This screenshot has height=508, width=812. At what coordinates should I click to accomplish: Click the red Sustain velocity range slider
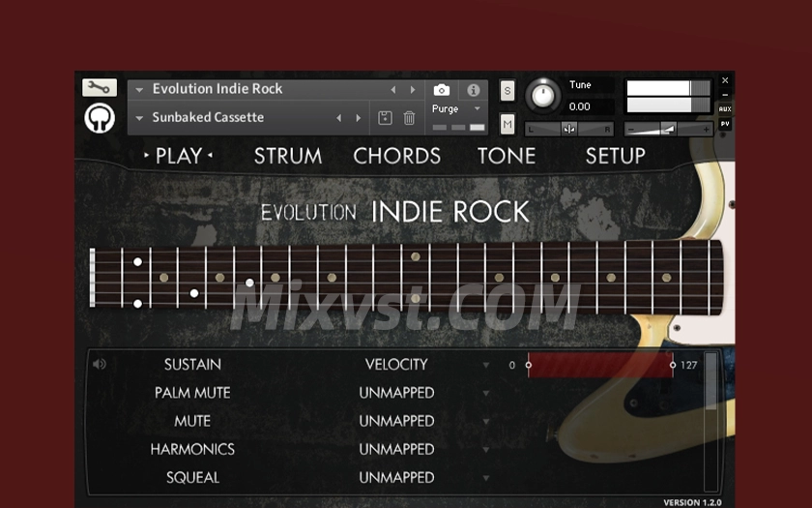click(599, 365)
